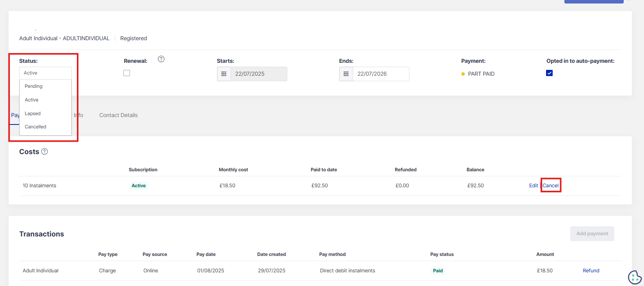Open the Ends date calendar icon
This screenshot has height=286, width=644.
point(346,74)
